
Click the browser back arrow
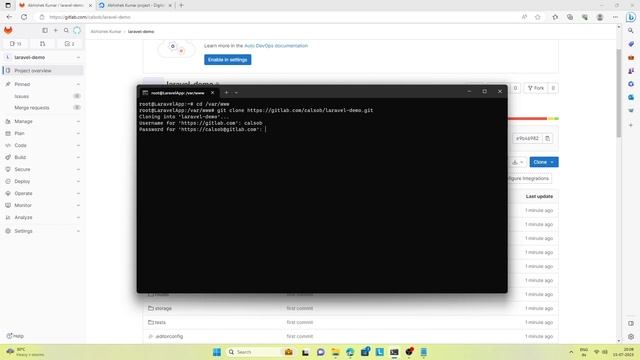[x=9, y=17]
